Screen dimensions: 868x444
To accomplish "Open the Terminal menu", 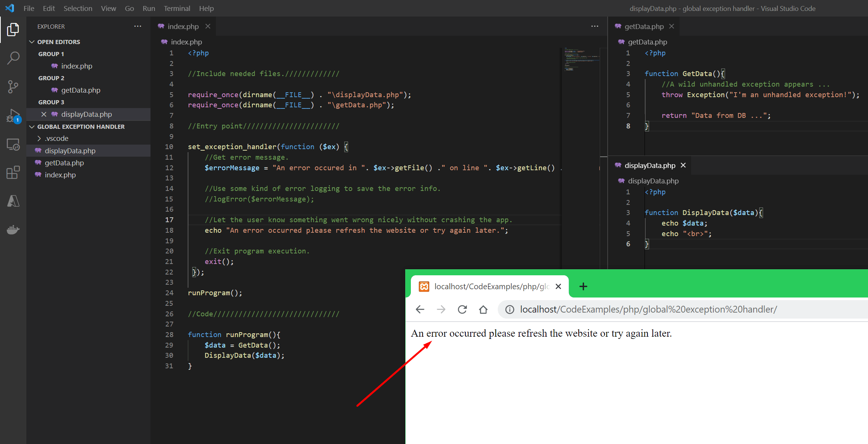I will [x=176, y=8].
